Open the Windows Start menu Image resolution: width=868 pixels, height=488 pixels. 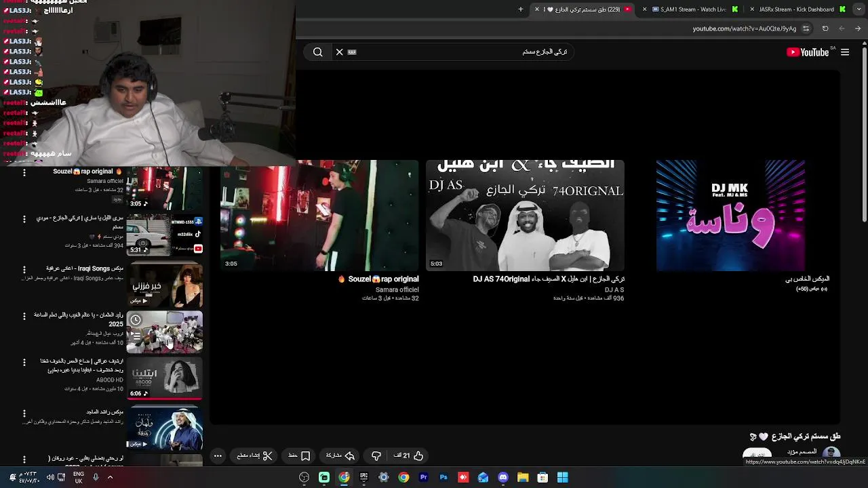(x=562, y=477)
